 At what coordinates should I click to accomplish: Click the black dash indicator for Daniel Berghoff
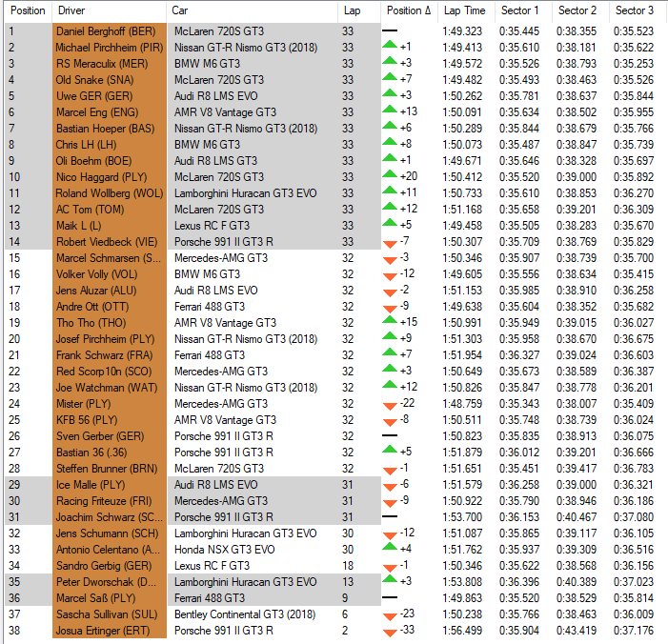(x=390, y=30)
